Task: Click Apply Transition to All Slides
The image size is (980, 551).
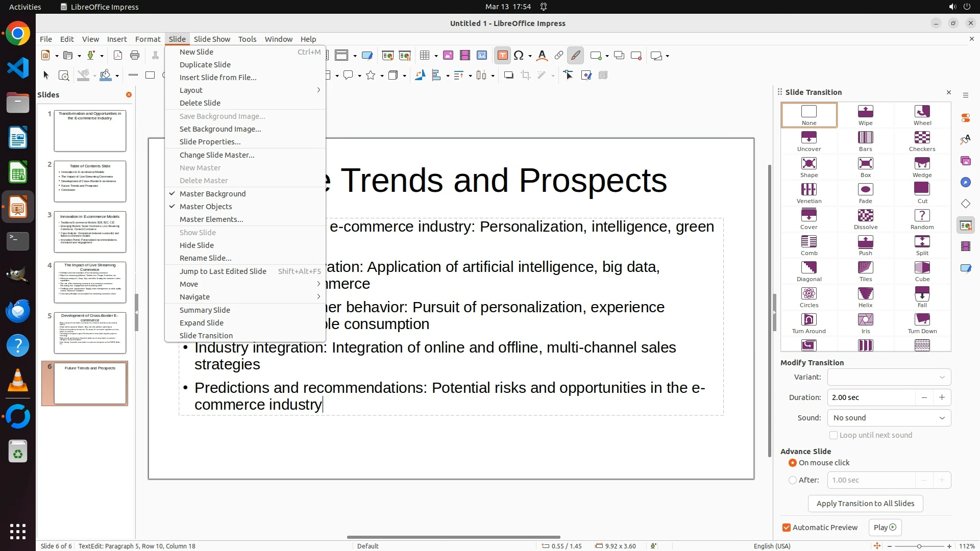Action: coord(865,504)
